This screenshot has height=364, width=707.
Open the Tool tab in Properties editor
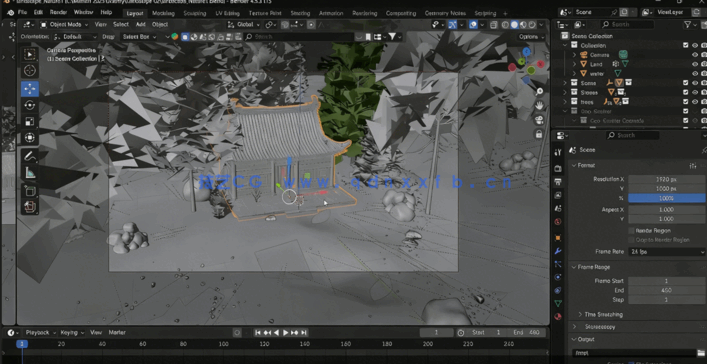pos(558,152)
